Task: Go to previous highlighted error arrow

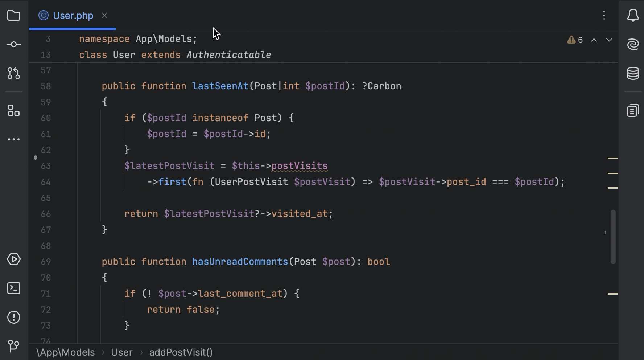Action: pyautogui.click(x=594, y=40)
